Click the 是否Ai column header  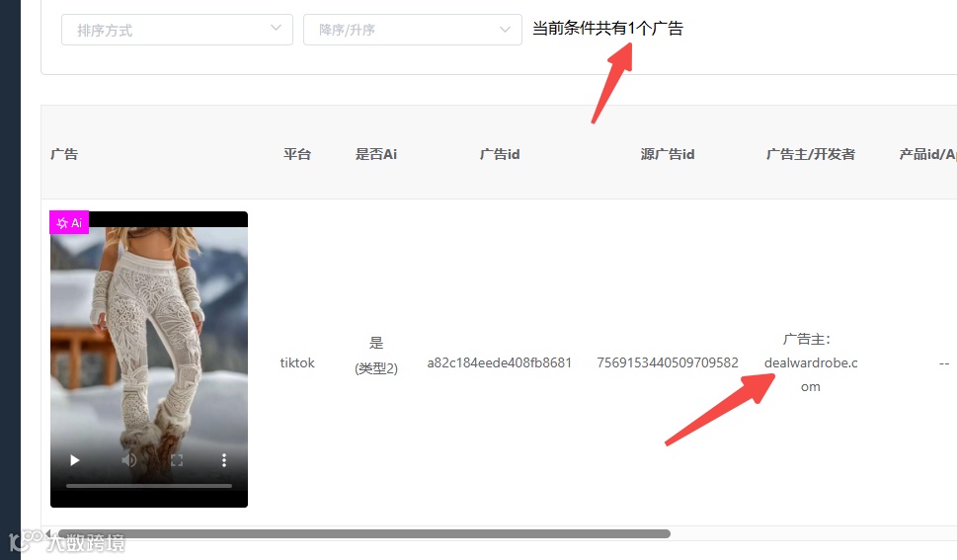(376, 154)
